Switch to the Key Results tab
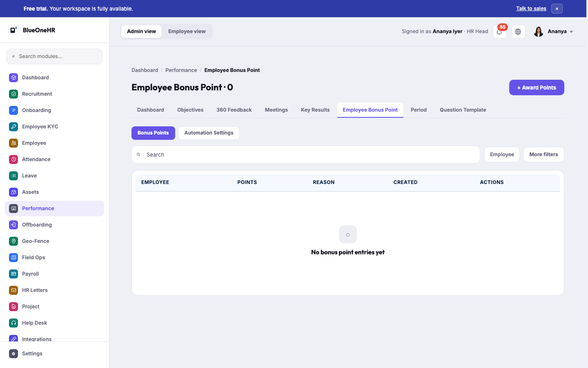This screenshot has height=368, width=588. coord(315,110)
